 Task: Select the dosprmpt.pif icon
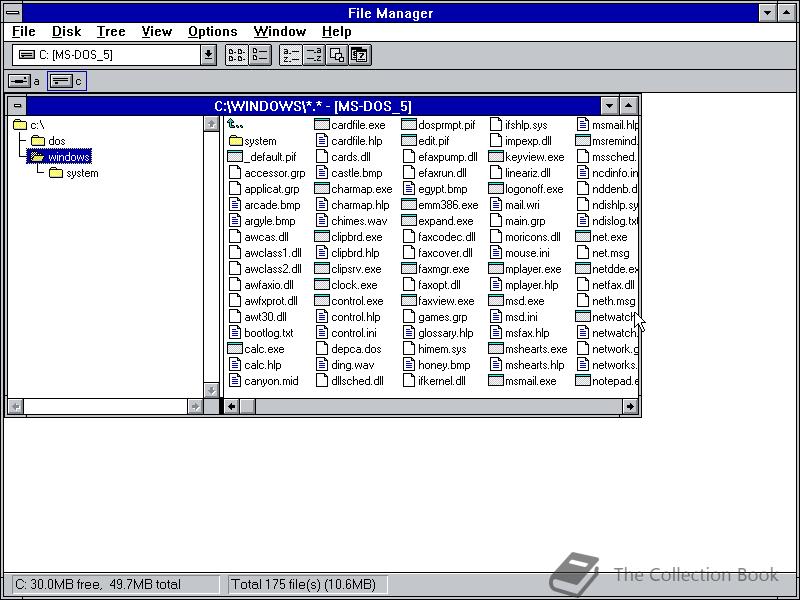pos(409,124)
